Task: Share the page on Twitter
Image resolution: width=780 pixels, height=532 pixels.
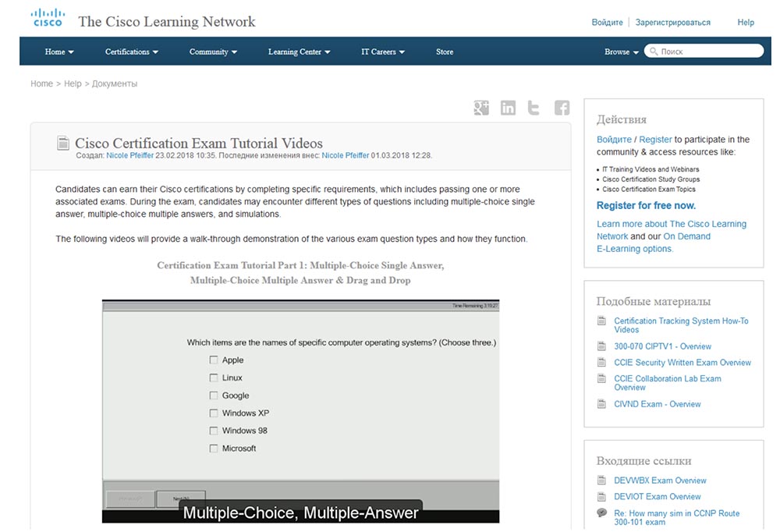Action: coord(534,108)
